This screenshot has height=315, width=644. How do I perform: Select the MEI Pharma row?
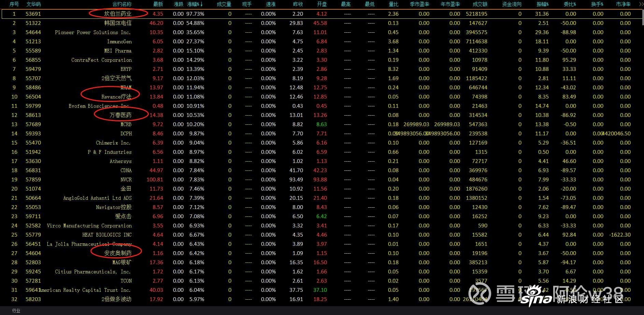coord(322,51)
